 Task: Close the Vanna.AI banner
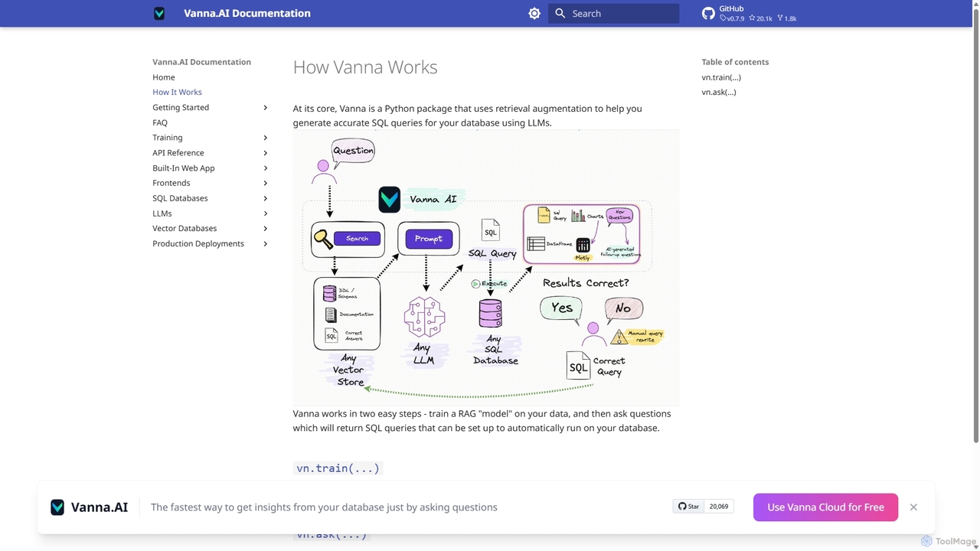913,507
